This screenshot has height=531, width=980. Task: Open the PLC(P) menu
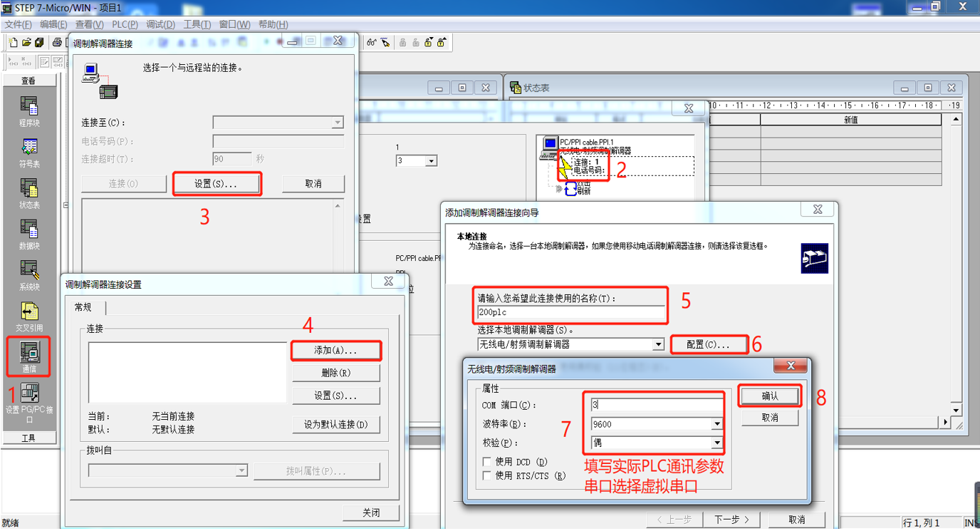click(125, 24)
